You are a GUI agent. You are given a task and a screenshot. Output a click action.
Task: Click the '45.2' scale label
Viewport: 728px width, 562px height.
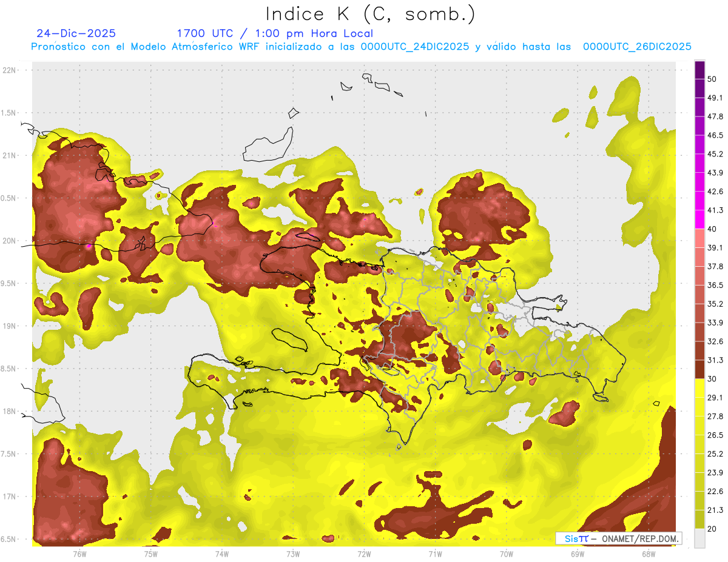click(715, 154)
